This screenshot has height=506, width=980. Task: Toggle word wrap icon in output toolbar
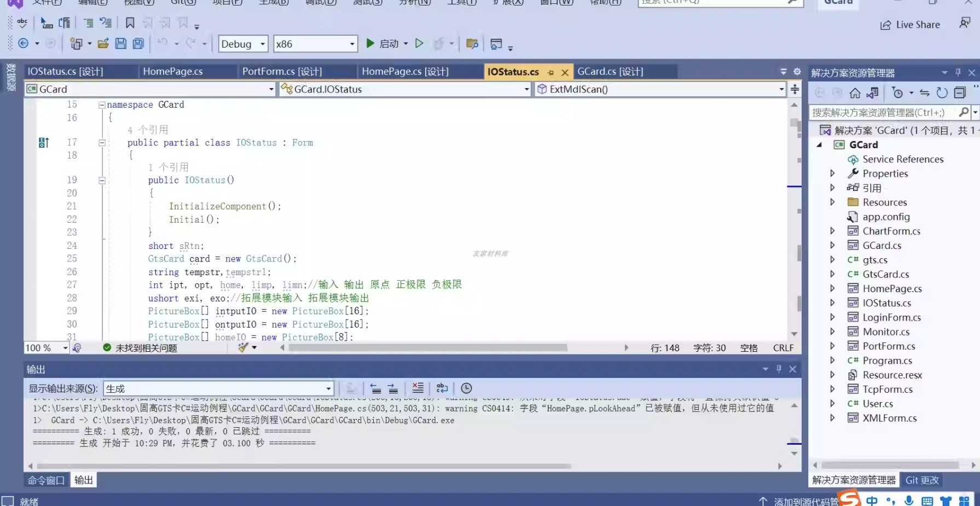[442, 388]
